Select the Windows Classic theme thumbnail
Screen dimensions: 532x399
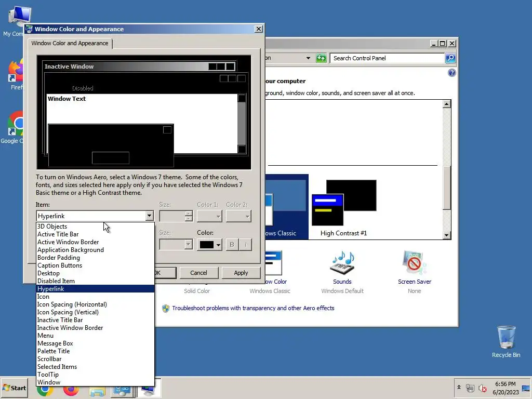[286, 207]
